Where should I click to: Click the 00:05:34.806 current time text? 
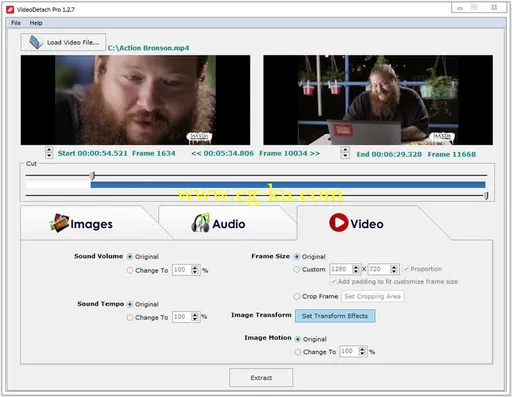click(229, 153)
